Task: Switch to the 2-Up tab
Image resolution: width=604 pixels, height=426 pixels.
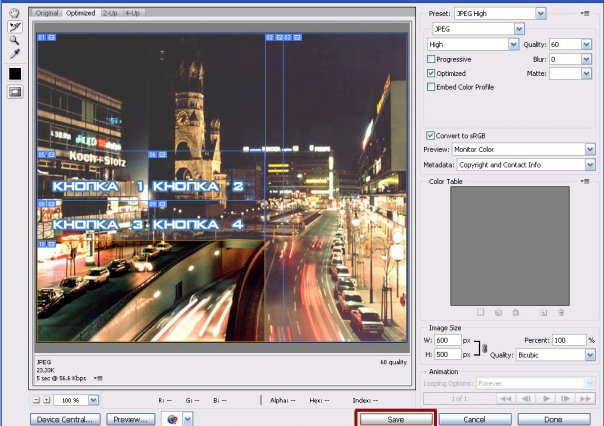Action: coord(108,13)
